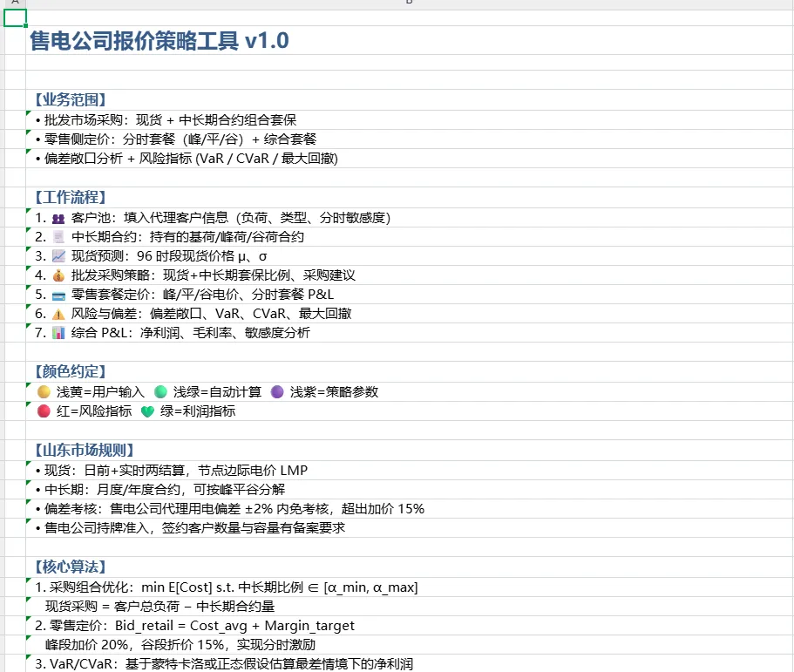Select the text 峰/平/谷电价、分时套餐 P&L
Image resolution: width=794 pixels, height=672 pixels.
coord(248,295)
